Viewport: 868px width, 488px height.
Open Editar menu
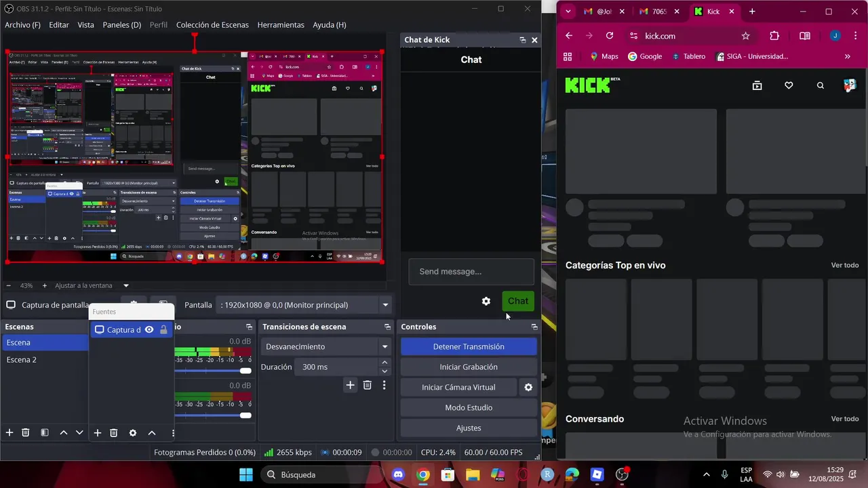click(59, 25)
